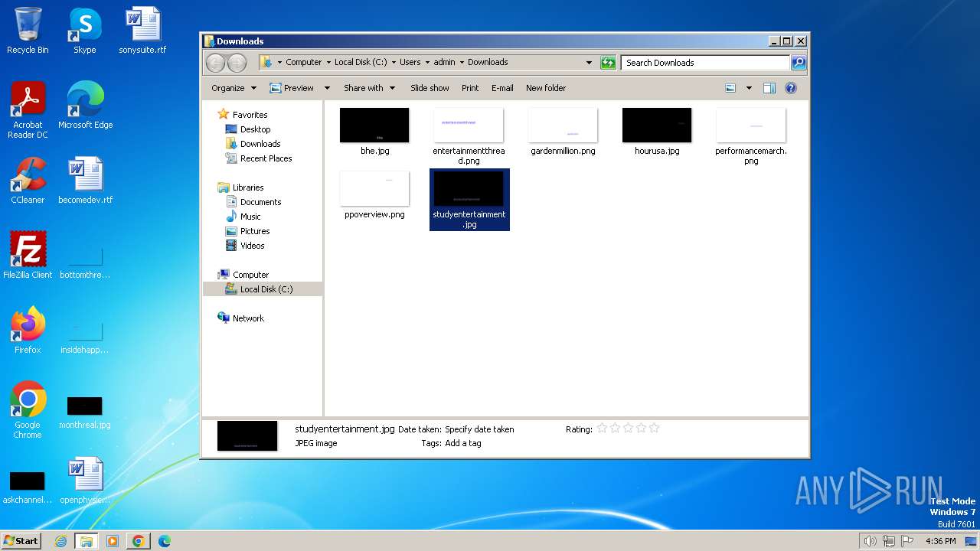This screenshot has width=980, height=551.
Task: Refresh the Downloads folder view
Action: (608, 63)
